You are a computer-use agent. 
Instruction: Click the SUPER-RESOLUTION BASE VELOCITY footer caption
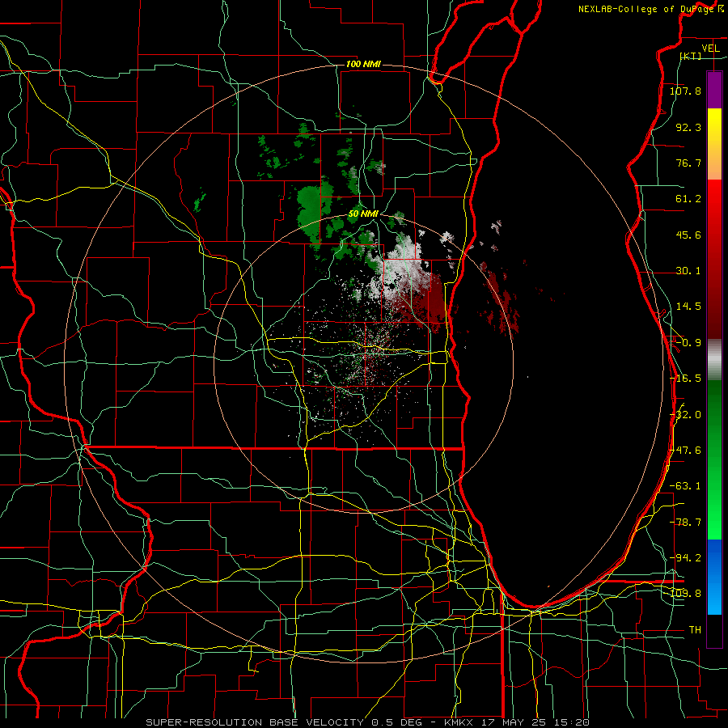(368, 722)
